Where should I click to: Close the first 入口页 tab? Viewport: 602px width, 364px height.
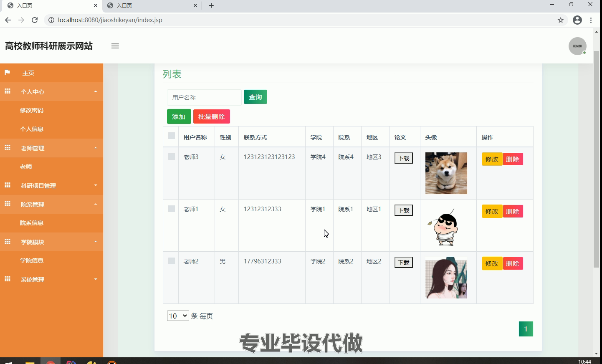(x=96, y=5)
